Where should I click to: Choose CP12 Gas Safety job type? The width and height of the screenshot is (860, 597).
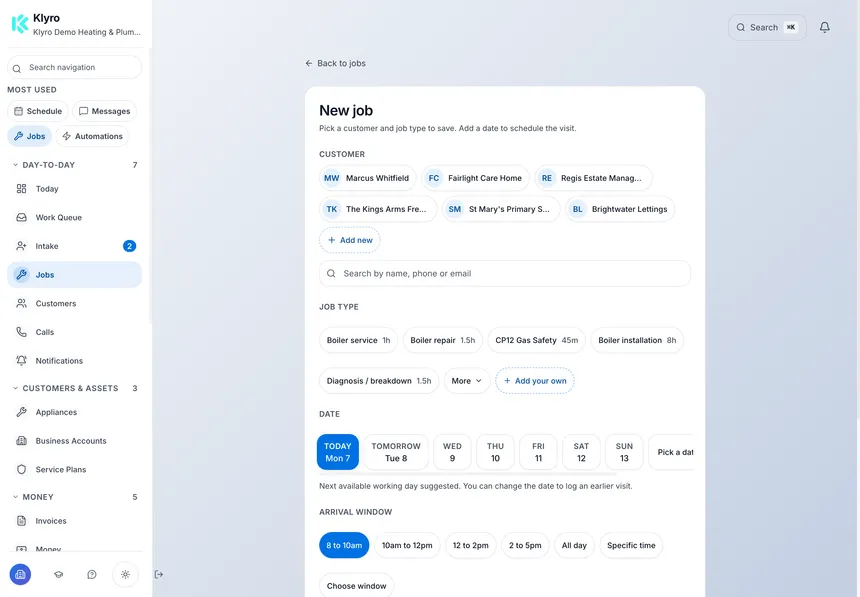coord(536,340)
